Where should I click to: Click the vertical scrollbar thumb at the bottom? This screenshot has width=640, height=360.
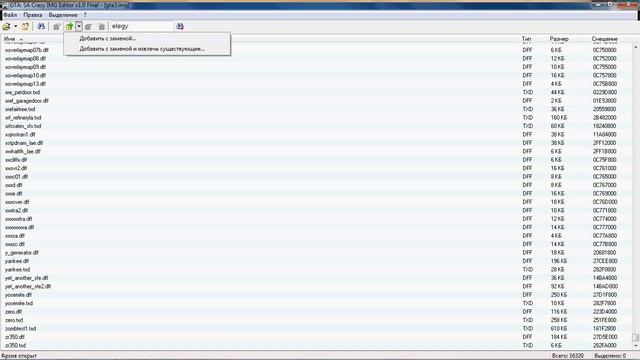[636, 338]
